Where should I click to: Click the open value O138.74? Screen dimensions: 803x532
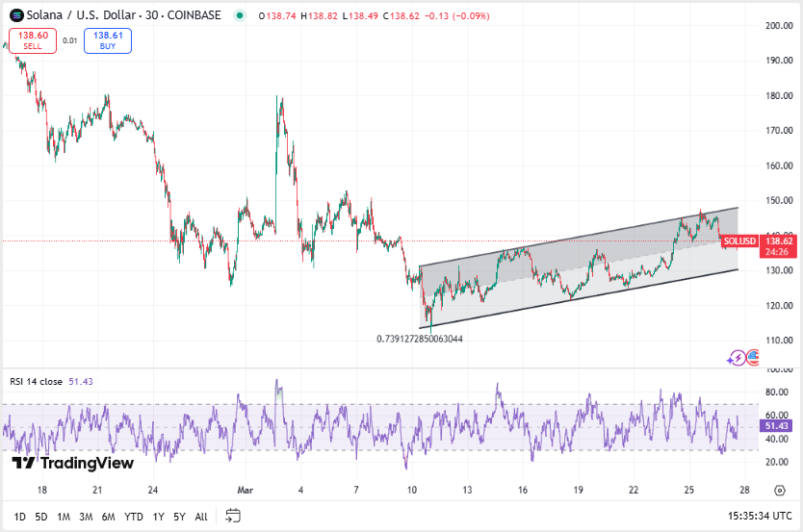click(277, 15)
